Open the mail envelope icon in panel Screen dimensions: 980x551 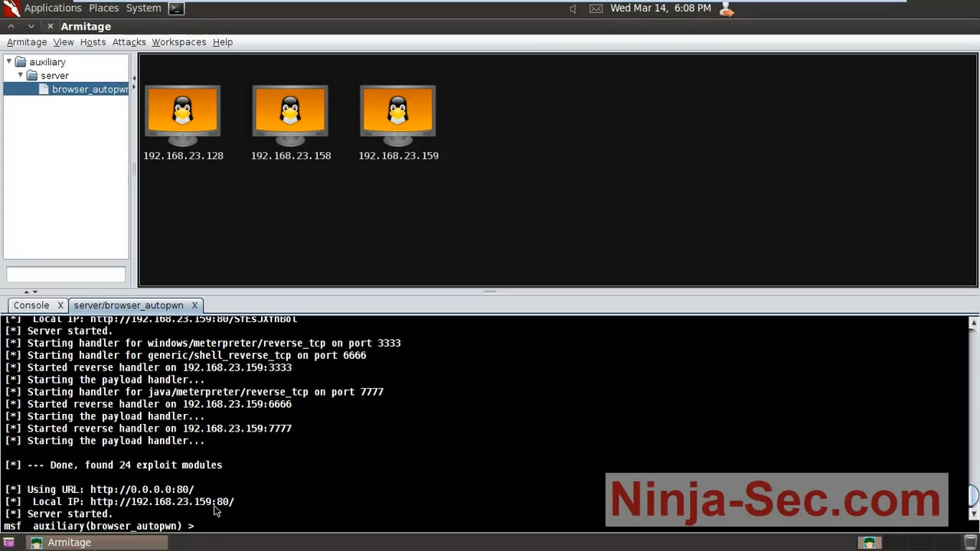596,8
